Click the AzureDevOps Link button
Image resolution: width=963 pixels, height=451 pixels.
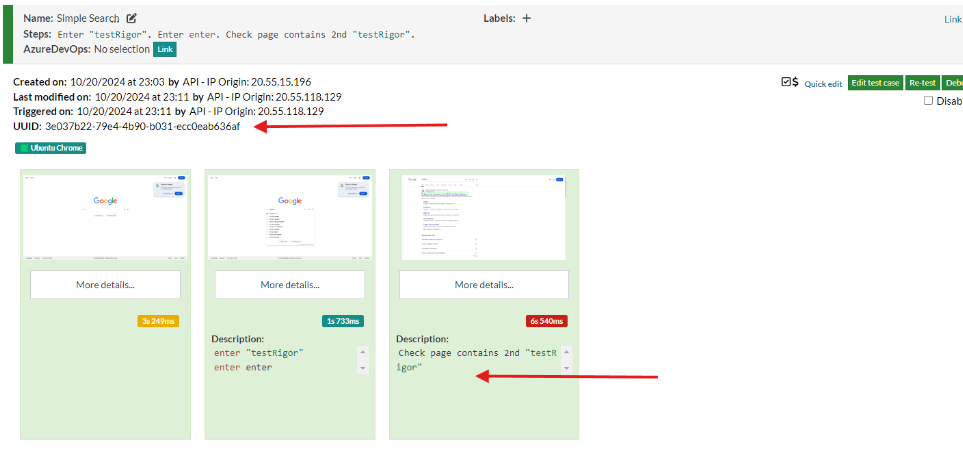pyautogui.click(x=165, y=49)
